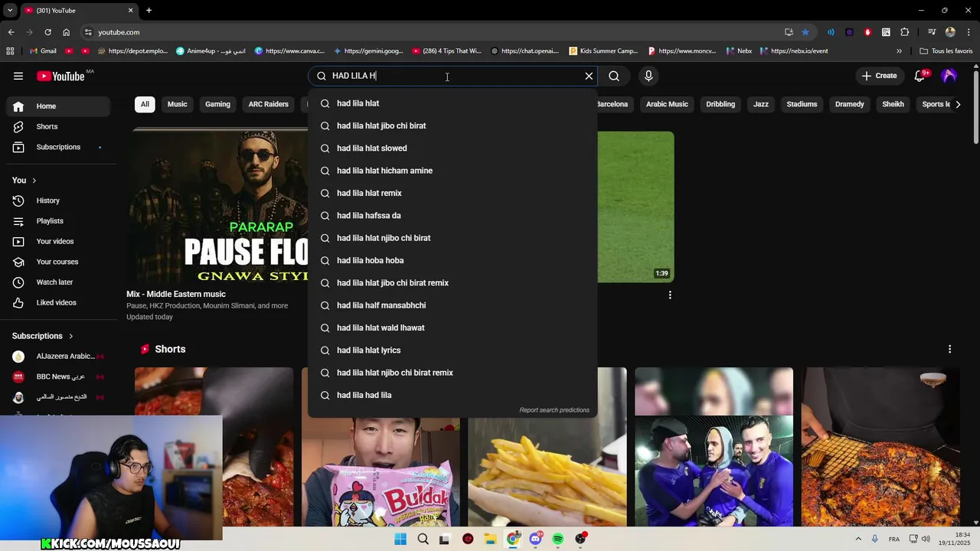Viewport: 980px width, 551px height.
Task: Open AlJazeera Arabic channel subscription
Action: pyautogui.click(x=60, y=357)
